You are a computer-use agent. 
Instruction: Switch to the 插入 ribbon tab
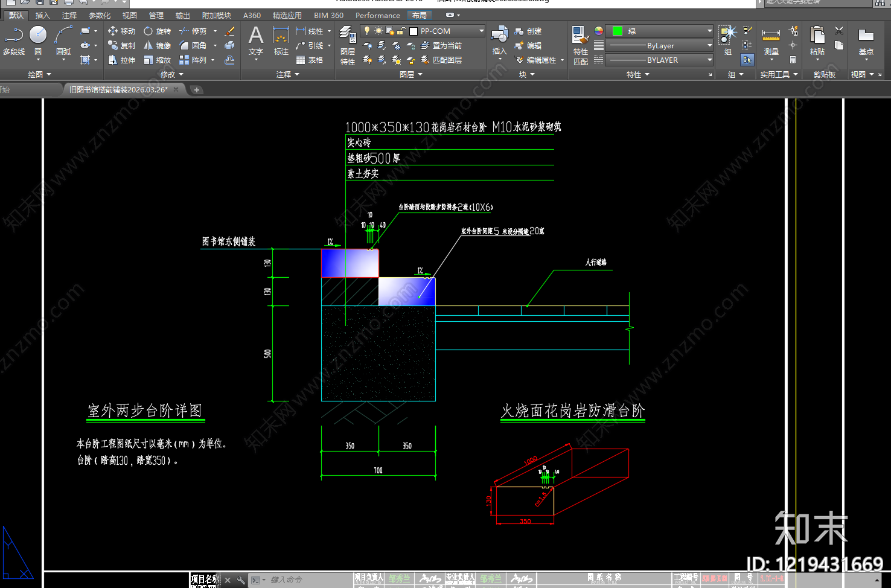coord(42,15)
